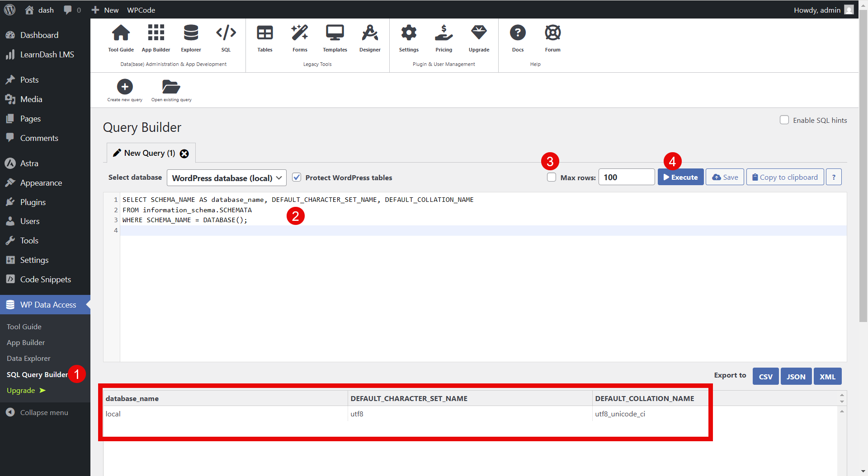Viewport: 868px width, 476px height.
Task: Open the Forms magic wand icon
Action: pyautogui.click(x=300, y=33)
